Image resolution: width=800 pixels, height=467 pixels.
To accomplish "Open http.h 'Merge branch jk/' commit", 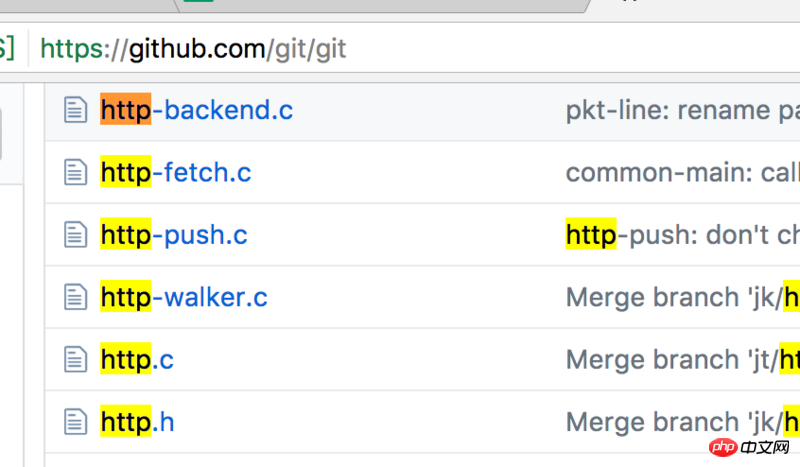I will click(683, 422).
